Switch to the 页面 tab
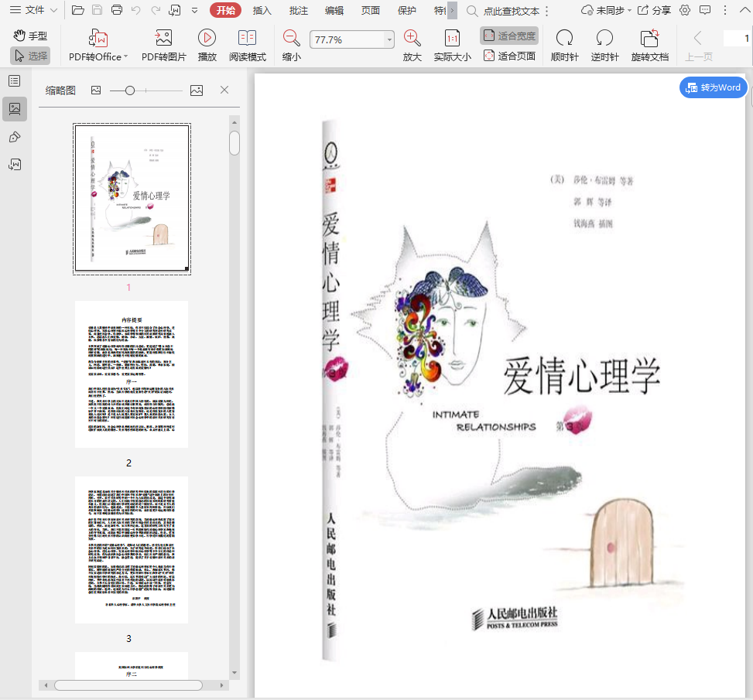The height and width of the screenshot is (700, 753). point(371,10)
